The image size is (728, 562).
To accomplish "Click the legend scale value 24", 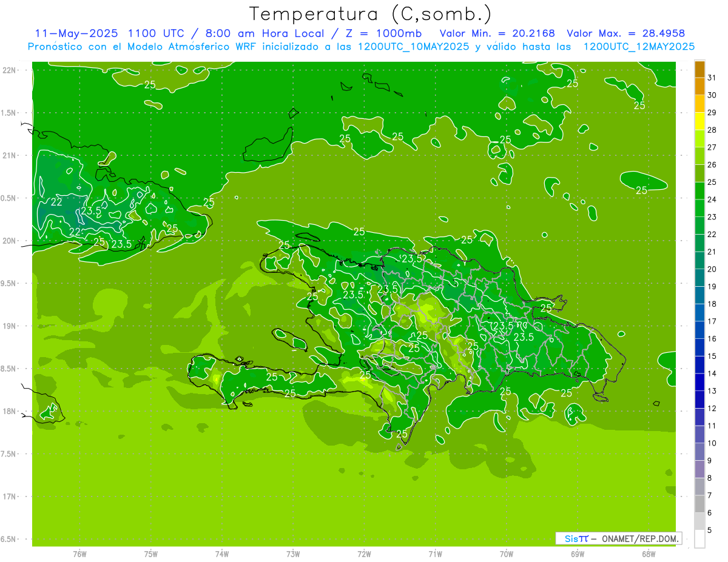I will (x=712, y=199).
